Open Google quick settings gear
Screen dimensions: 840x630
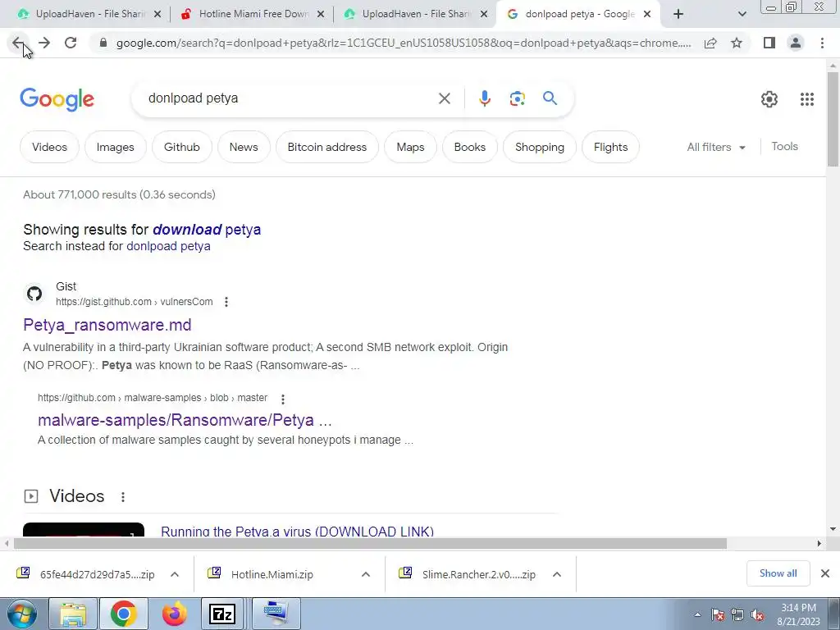(769, 99)
